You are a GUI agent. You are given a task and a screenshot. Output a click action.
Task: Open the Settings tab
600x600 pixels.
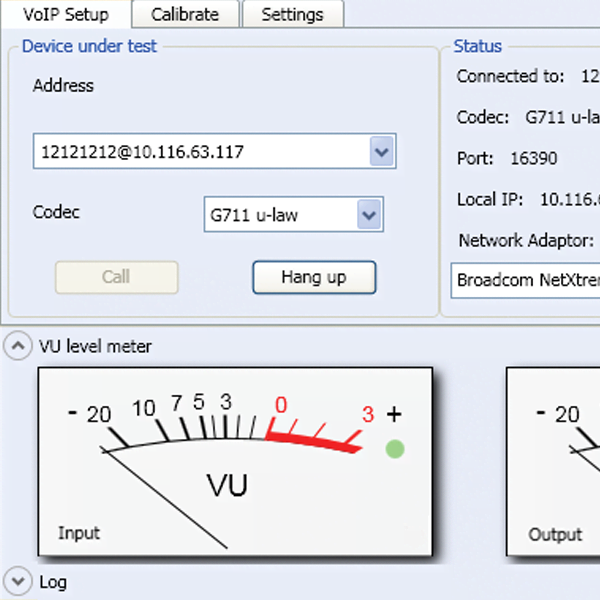coord(292,14)
